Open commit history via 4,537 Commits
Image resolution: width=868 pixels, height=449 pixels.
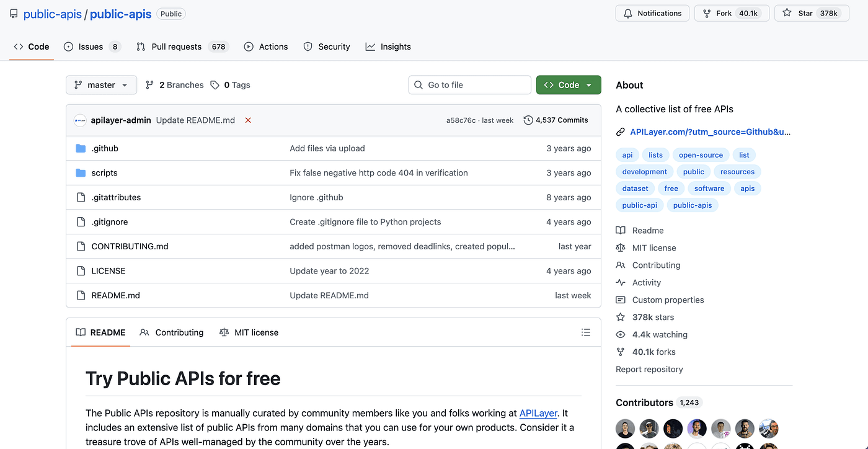point(556,120)
